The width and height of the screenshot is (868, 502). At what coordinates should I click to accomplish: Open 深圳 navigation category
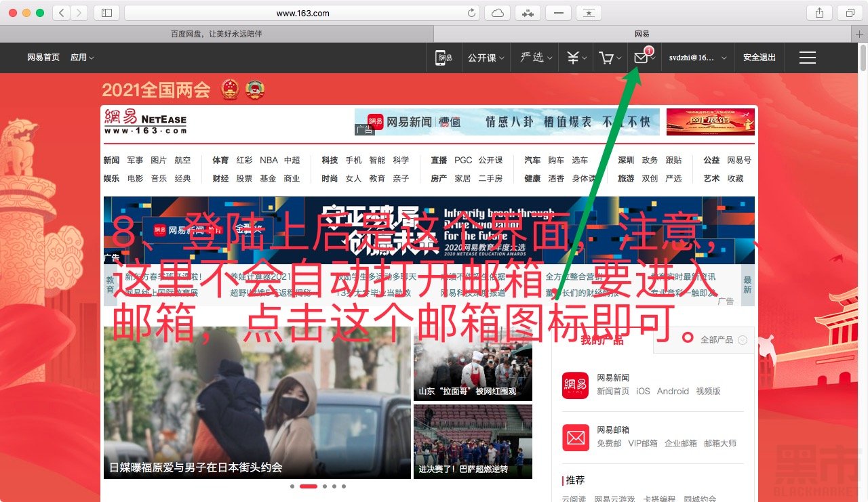(626, 161)
